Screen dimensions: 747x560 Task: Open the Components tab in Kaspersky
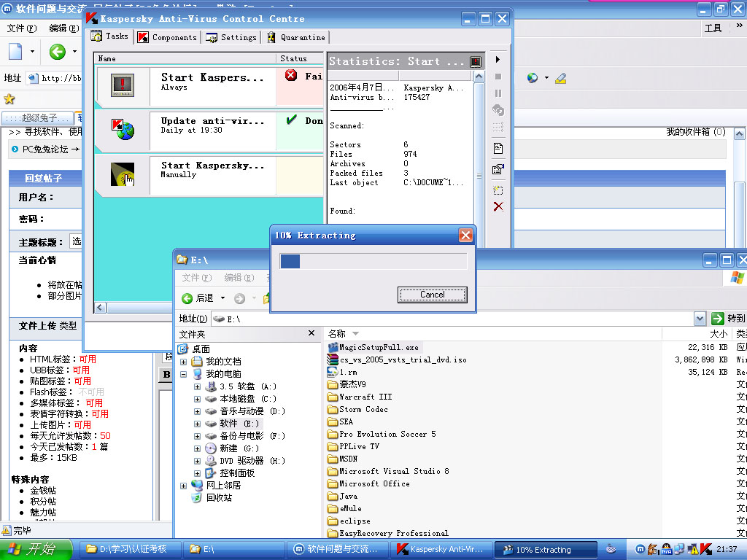(x=167, y=37)
